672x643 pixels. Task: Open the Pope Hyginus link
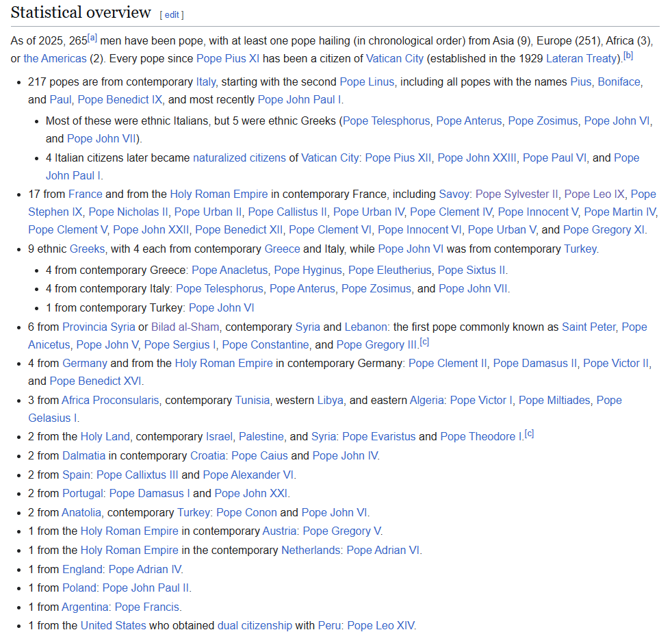point(308,270)
